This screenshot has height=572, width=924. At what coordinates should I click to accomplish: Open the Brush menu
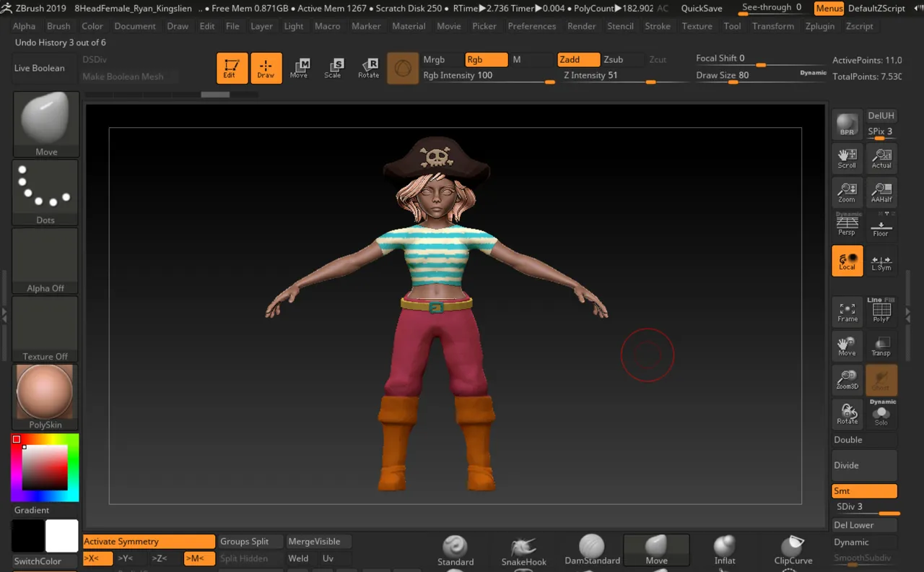[58, 26]
